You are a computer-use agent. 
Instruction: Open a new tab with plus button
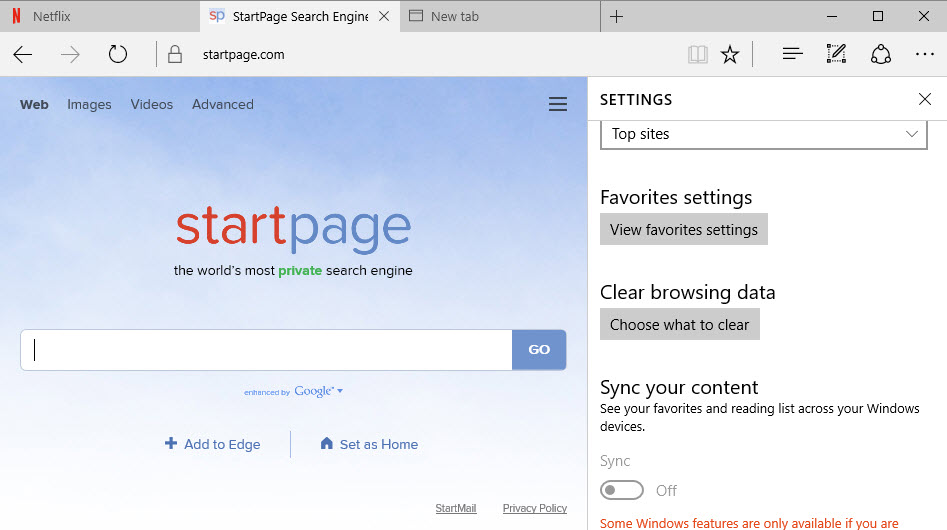(x=617, y=16)
